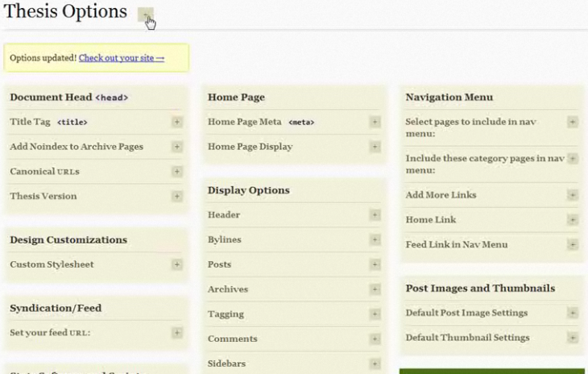The width and height of the screenshot is (588, 374).
Task: Expand Select pages to include in nav menu
Action: [573, 122]
